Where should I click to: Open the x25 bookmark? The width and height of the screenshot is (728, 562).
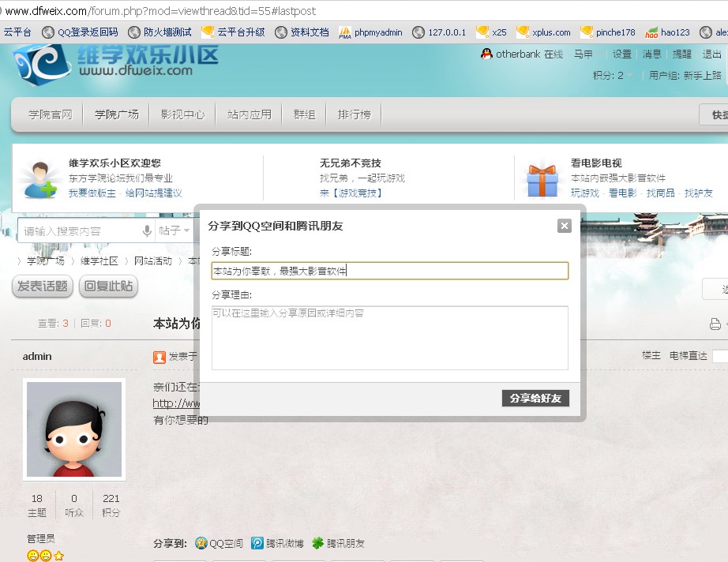(x=491, y=32)
